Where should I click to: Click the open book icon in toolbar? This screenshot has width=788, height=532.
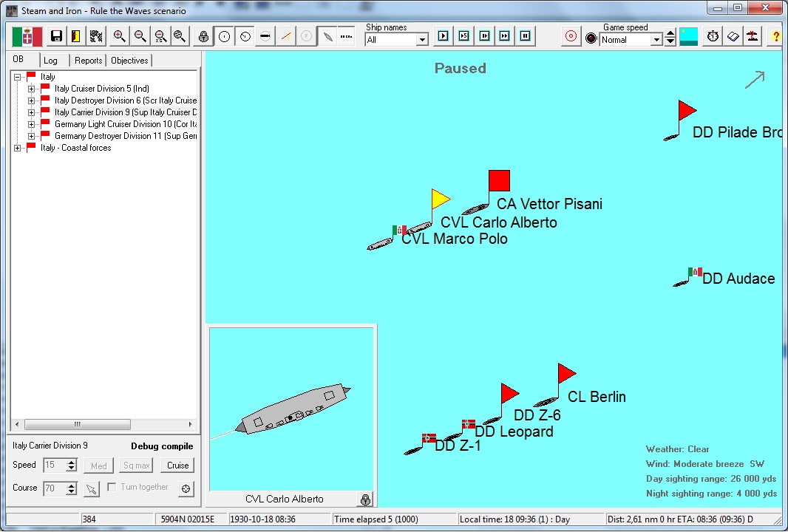733,36
